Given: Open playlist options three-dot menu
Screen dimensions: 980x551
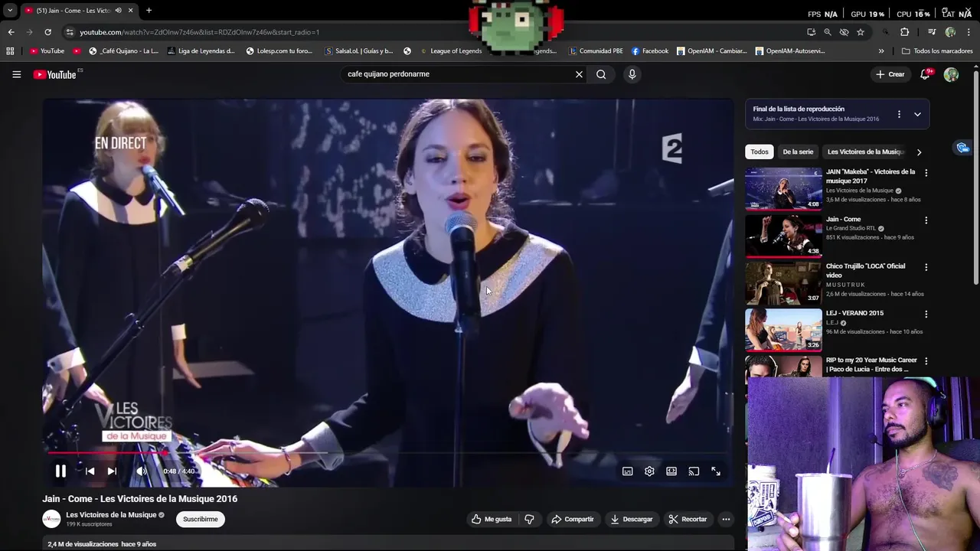Looking at the screenshot, I should click(899, 114).
